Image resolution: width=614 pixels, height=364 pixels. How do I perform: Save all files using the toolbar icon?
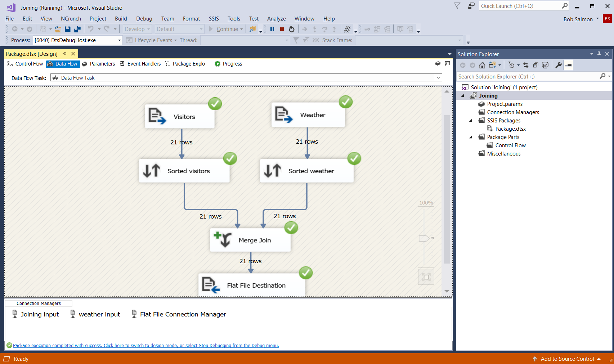tap(77, 29)
